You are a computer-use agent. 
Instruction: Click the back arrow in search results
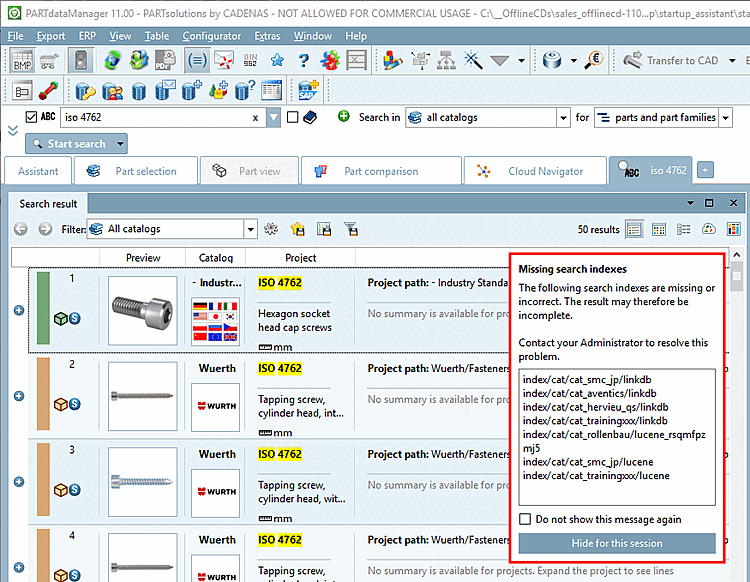pos(21,229)
